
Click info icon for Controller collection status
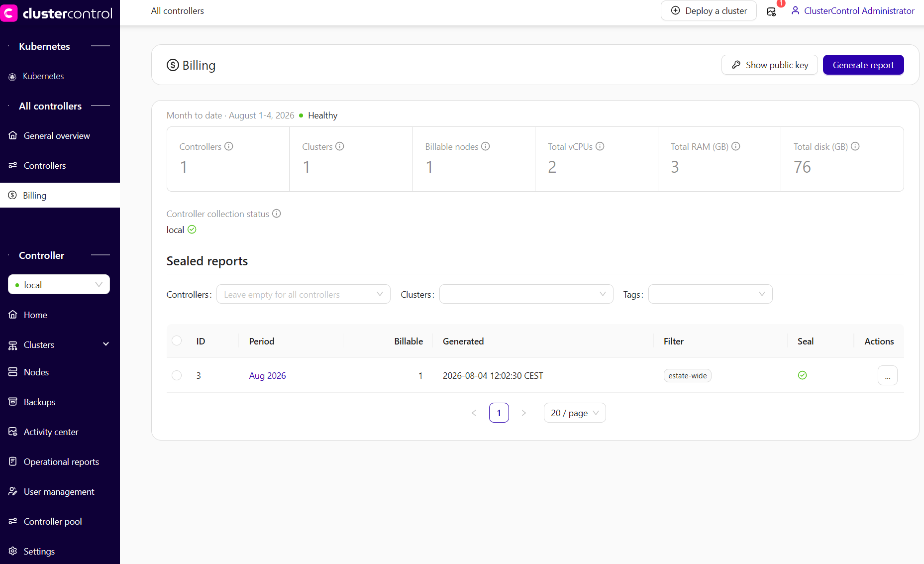pyautogui.click(x=277, y=214)
